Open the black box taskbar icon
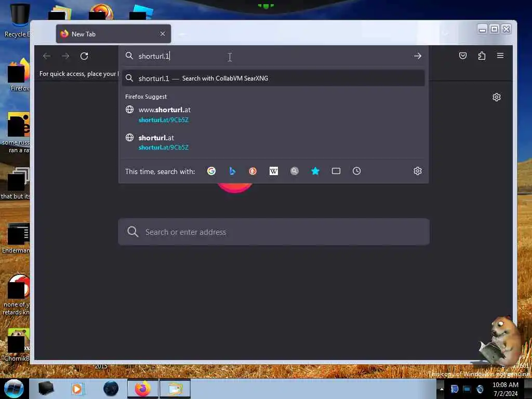The height and width of the screenshot is (399, 532). click(46, 389)
